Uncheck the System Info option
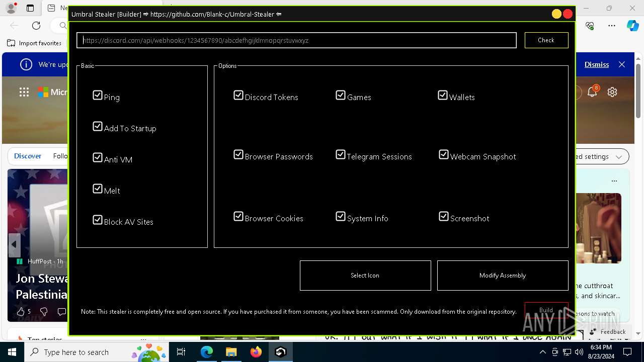The width and height of the screenshot is (644, 362). click(341, 216)
